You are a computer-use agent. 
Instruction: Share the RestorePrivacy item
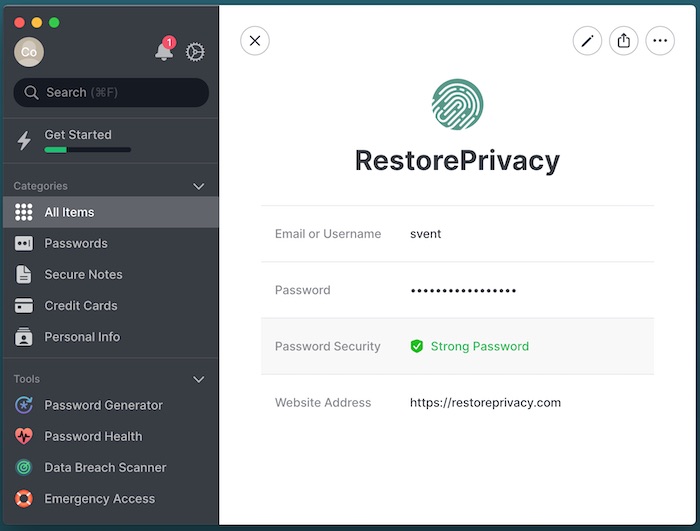[624, 41]
